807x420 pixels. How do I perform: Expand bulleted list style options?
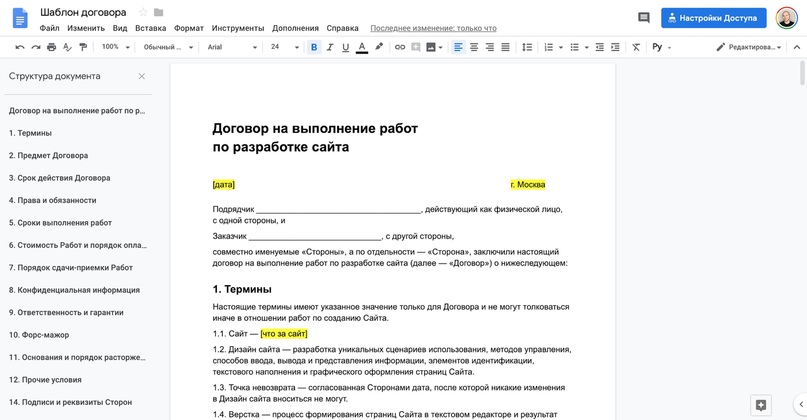click(x=586, y=47)
